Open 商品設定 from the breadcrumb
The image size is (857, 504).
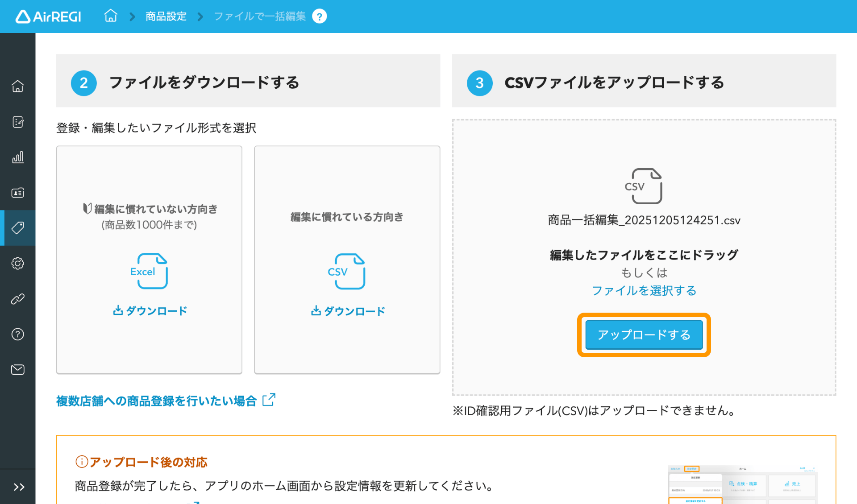pos(165,16)
